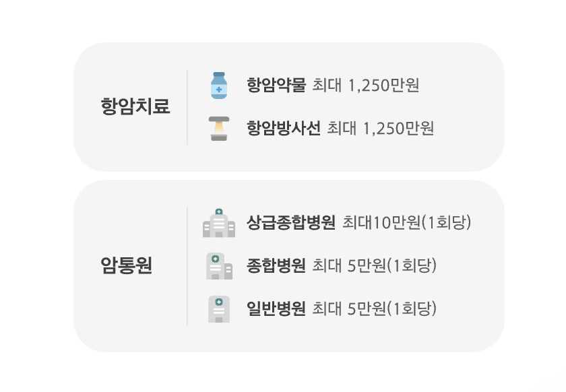566x392 pixels.
Task: Click the 상급종합병원 large hospital building icon
Action: pyautogui.click(x=219, y=223)
